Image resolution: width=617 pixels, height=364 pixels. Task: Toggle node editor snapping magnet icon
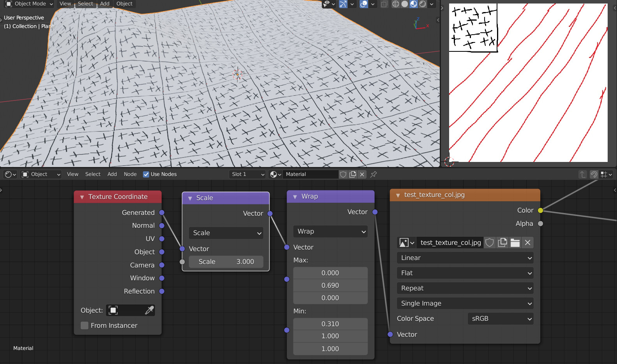point(594,174)
